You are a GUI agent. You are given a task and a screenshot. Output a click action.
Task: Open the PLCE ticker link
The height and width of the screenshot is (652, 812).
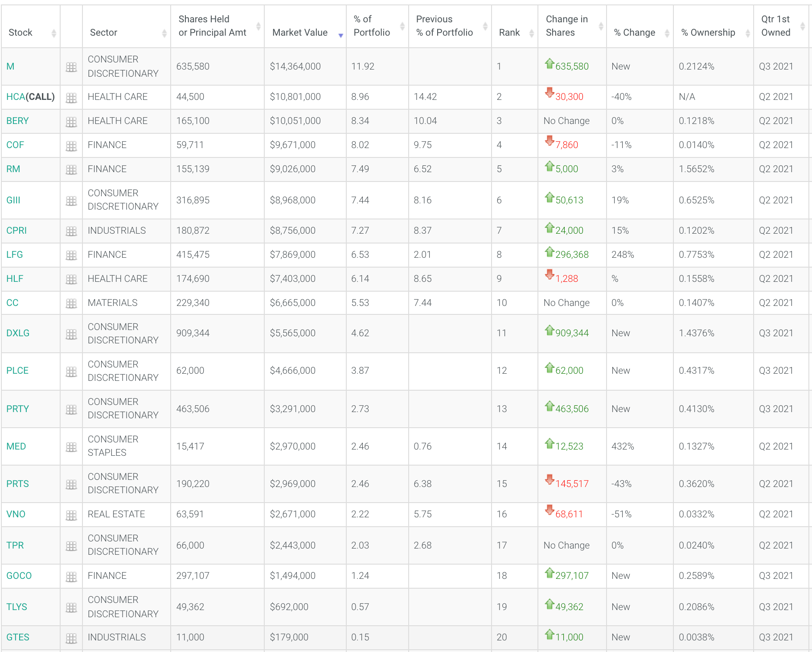(x=17, y=371)
